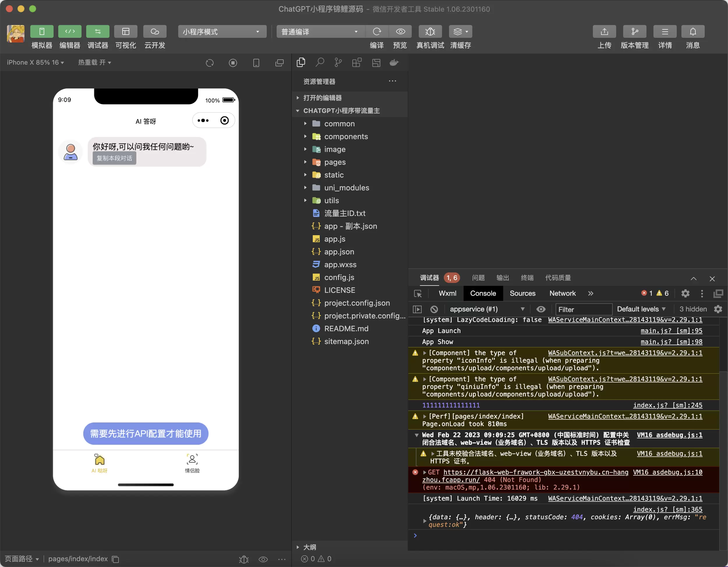Start real device debugging
The width and height of the screenshot is (728, 567).
(x=430, y=32)
